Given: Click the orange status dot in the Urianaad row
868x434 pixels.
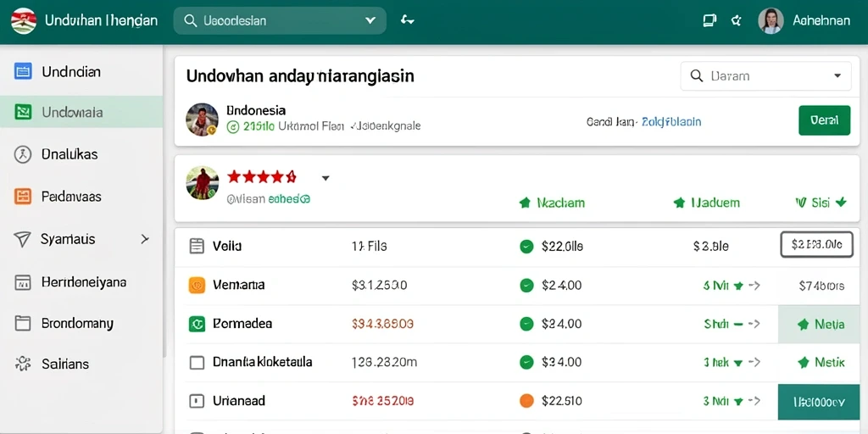Looking at the screenshot, I should [526, 401].
